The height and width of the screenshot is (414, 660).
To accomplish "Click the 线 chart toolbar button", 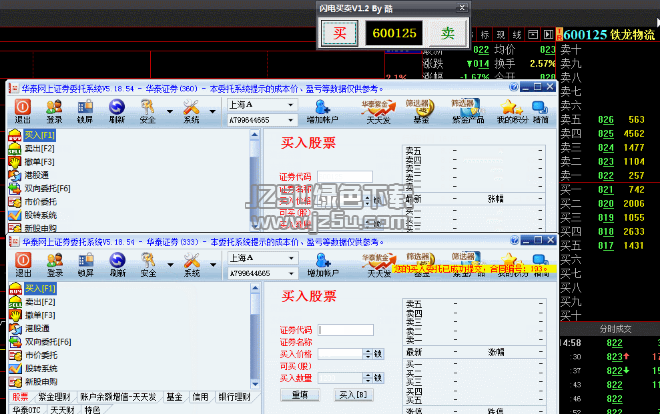I will coord(517,34).
